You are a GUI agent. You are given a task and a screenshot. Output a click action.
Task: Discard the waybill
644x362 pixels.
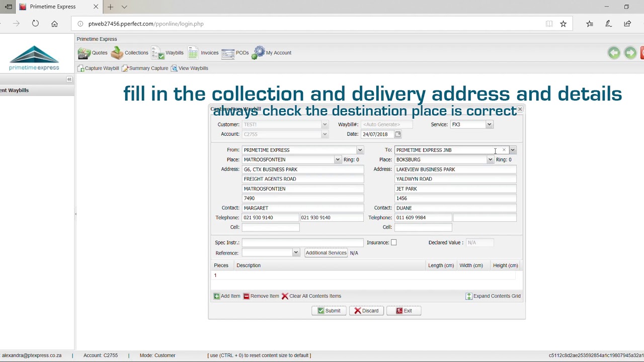367,311
